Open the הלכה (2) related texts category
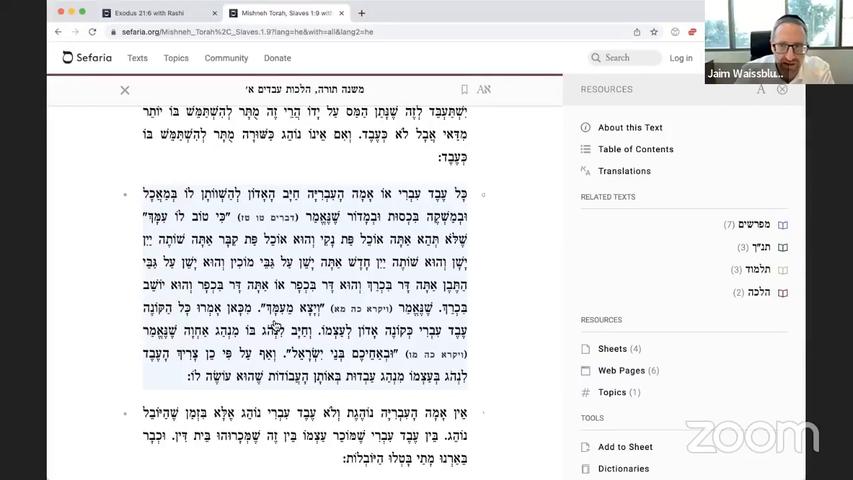The height and width of the screenshot is (480, 853). tap(752, 293)
